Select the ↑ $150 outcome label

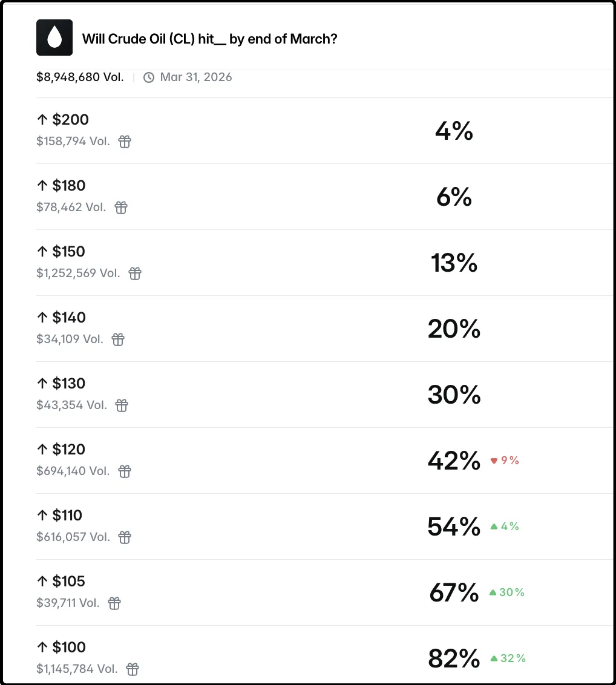61,252
